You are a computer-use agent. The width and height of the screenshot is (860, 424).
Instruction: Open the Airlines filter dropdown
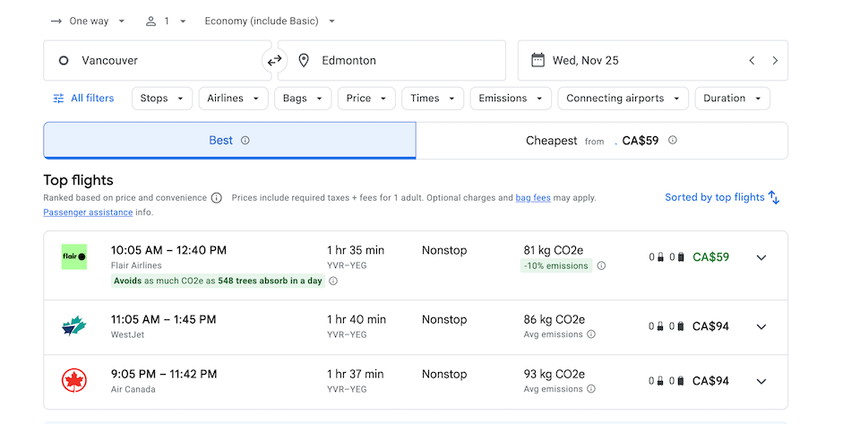[233, 98]
